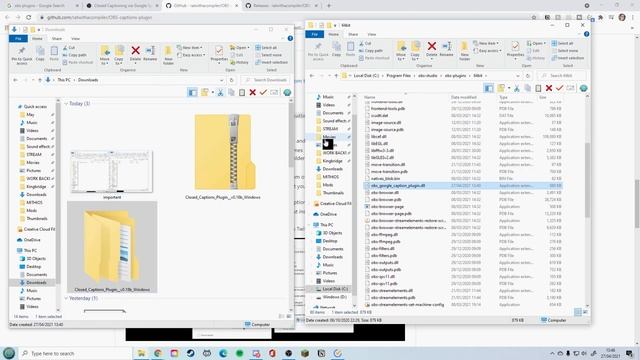Open the Open dropdown in 64bit window ribbon

point(536,43)
